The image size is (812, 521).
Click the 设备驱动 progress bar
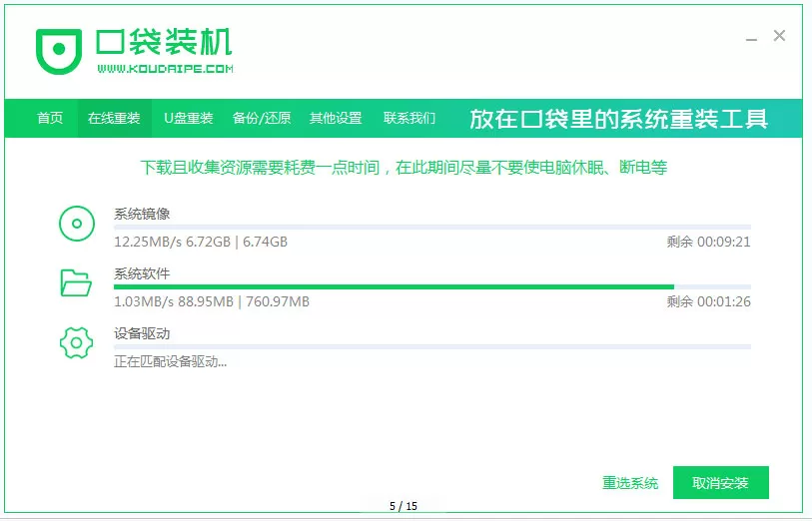432,346
